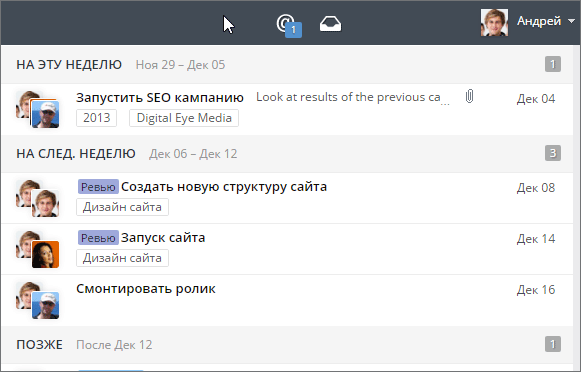Image resolution: width=581 pixels, height=372 pixels.
Task: Click the text После Дек 12
Action: point(114,345)
